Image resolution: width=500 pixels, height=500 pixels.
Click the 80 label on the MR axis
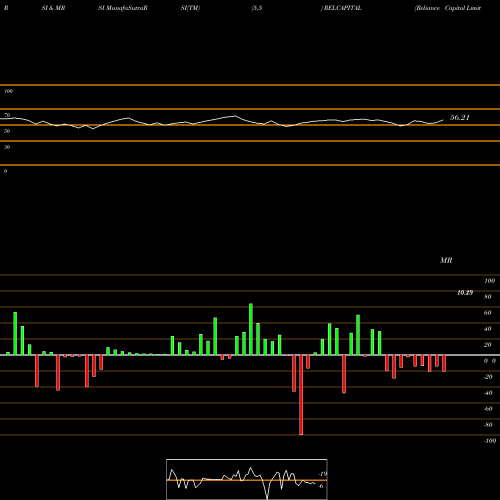coord(488,297)
